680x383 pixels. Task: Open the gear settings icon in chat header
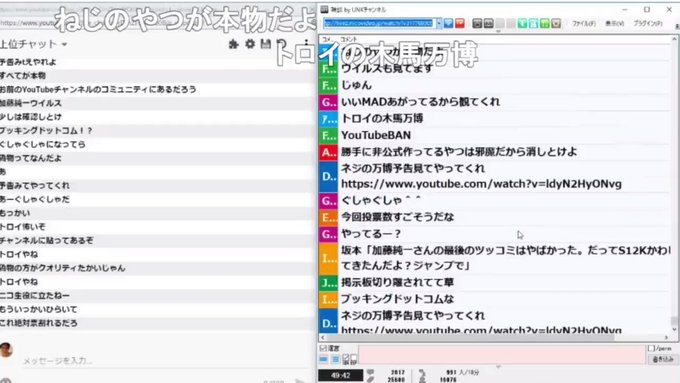250,43
